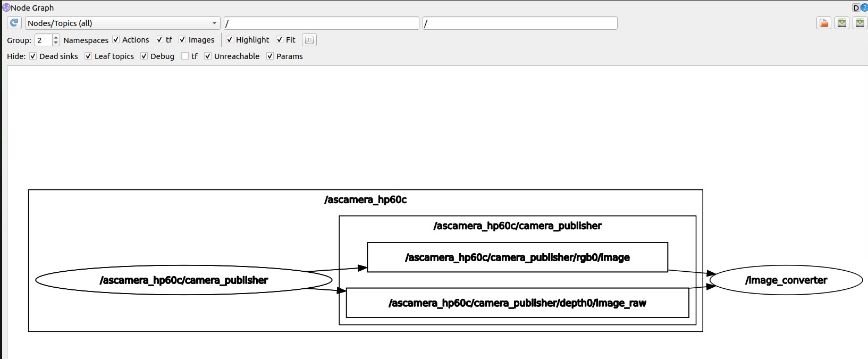Viewport: 868px width, 359px height.
Task: Click the last save icon after the other save icon
Action: tap(860, 23)
